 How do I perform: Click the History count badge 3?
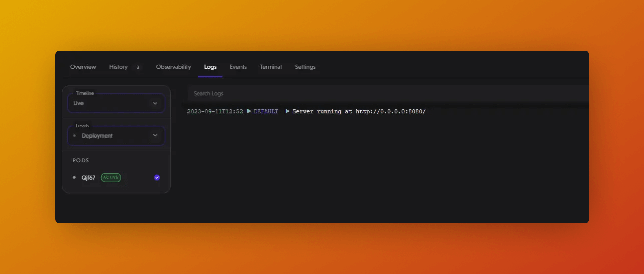coord(138,67)
